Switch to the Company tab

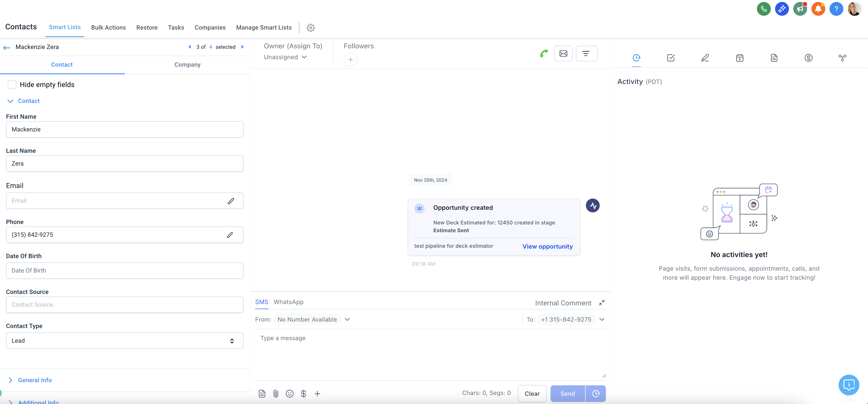click(x=187, y=65)
